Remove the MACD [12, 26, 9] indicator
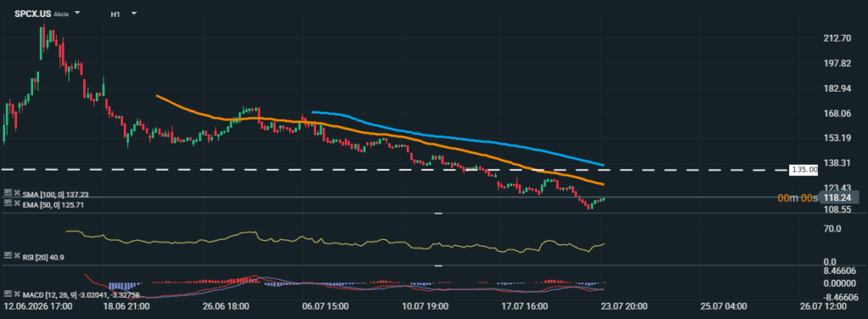 point(17,294)
